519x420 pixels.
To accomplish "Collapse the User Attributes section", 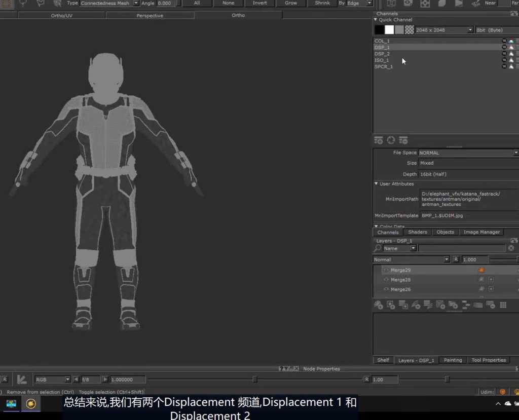I will pos(376,184).
